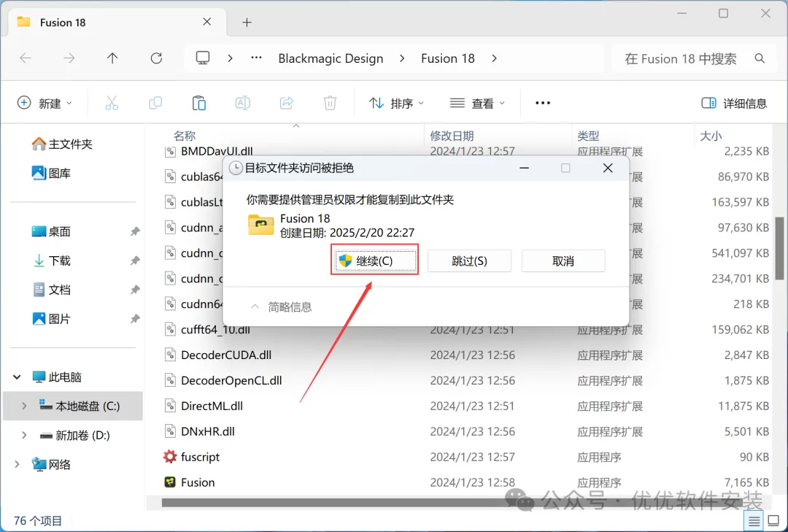Click the Paste clipboard icon

[199, 103]
